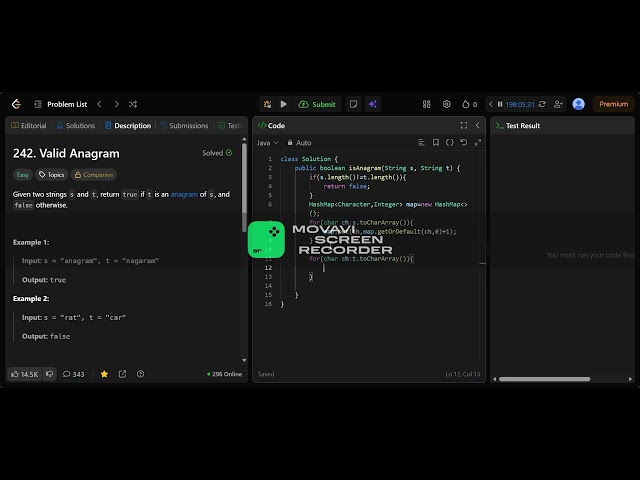Pause the running timer
The height and width of the screenshot is (480, 640).
500,104
